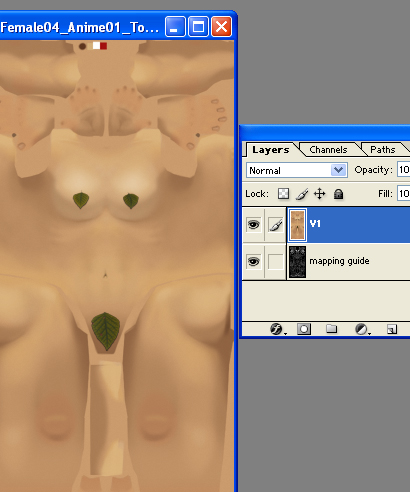This screenshot has width=410, height=492.
Task: Lock all with the padlock icon
Action: (x=338, y=194)
